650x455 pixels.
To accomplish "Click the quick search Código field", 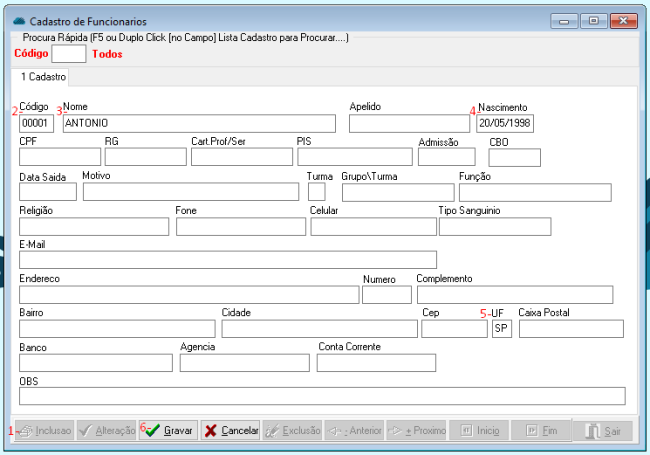I will pos(68,54).
